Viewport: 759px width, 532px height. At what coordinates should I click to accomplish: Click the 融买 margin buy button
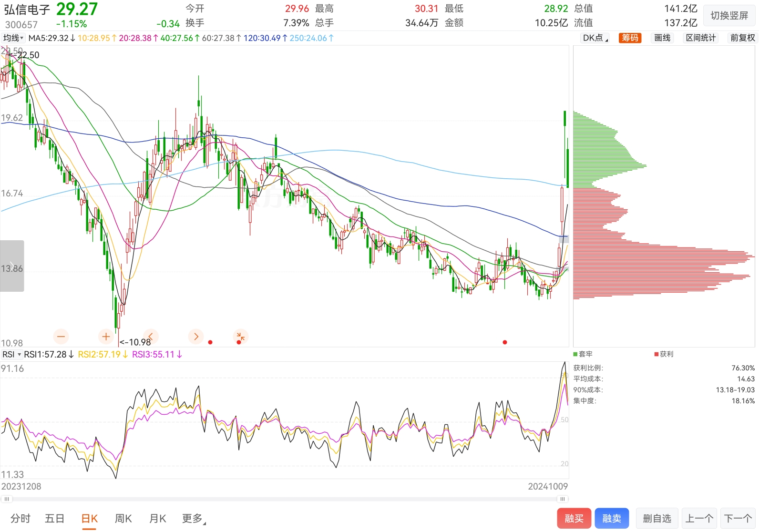[574, 519]
